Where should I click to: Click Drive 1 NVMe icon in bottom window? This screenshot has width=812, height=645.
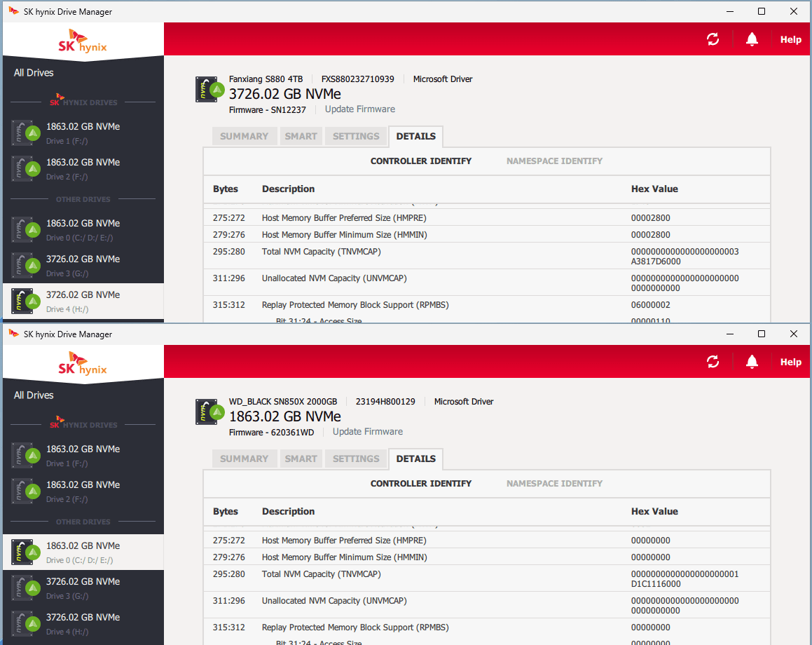point(26,456)
